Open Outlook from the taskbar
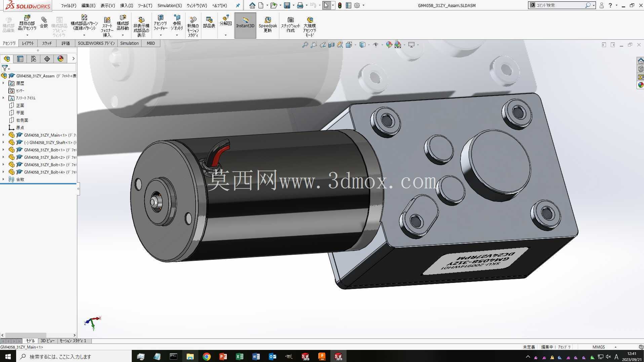Screen dimensions: 644x362 tap(273, 356)
